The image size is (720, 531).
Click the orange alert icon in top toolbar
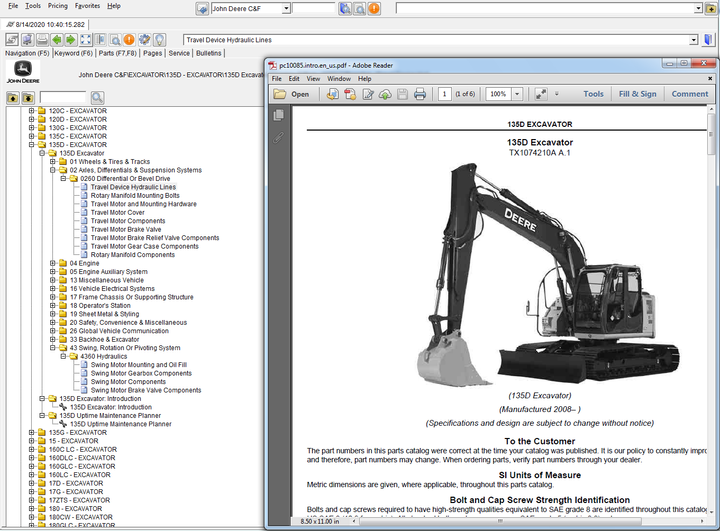[x=374, y=8]
